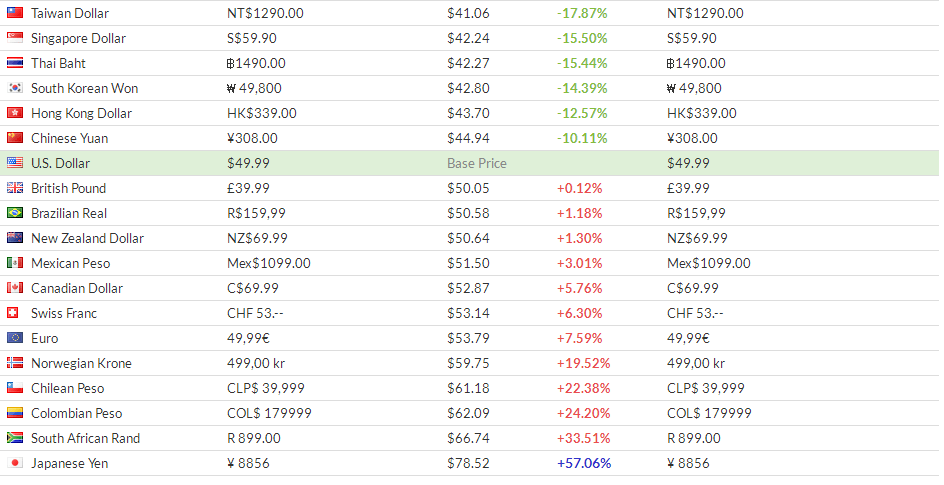
Task: Click the +57.06% Japanese Yen difference
Action: (584, 463)
